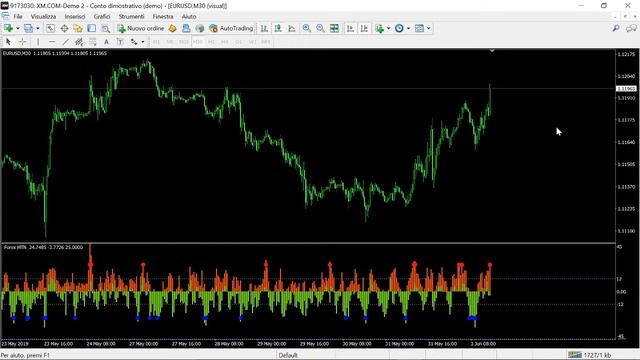Expand the Indicators dropdown arrow
Screen dimensions: 640x360
388,28
